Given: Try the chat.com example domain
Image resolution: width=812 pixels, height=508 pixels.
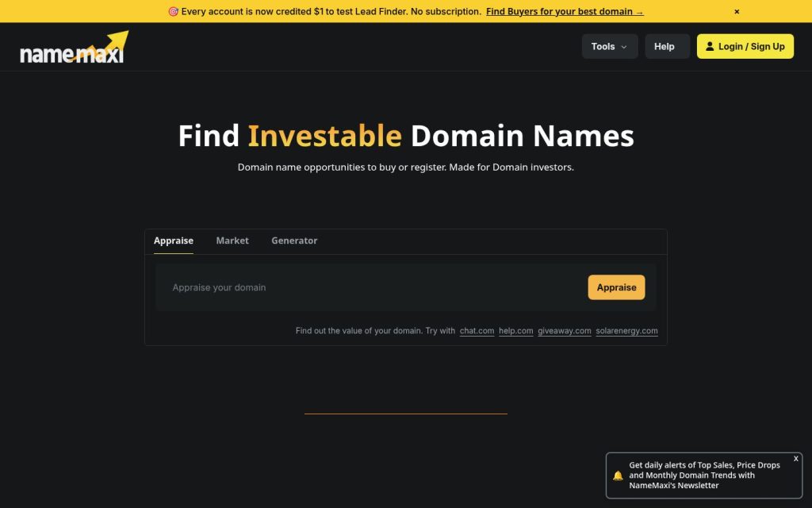Looking at the screenshot, I should point(477,331).
